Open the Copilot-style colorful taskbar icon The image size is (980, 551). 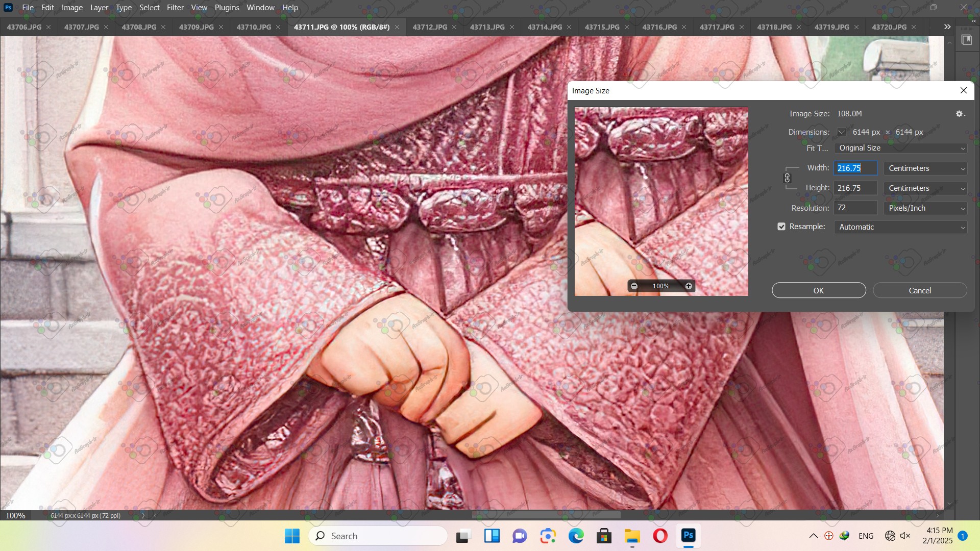coord(548,536)
